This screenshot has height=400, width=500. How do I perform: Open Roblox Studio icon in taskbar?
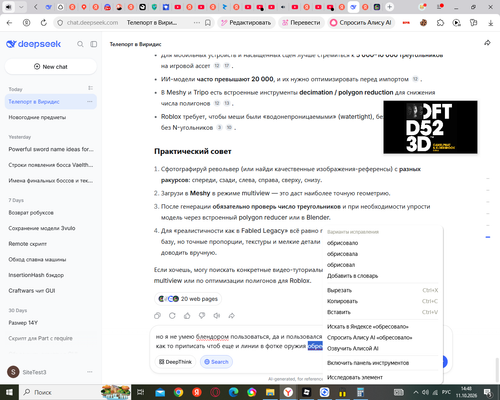[306, 392]
